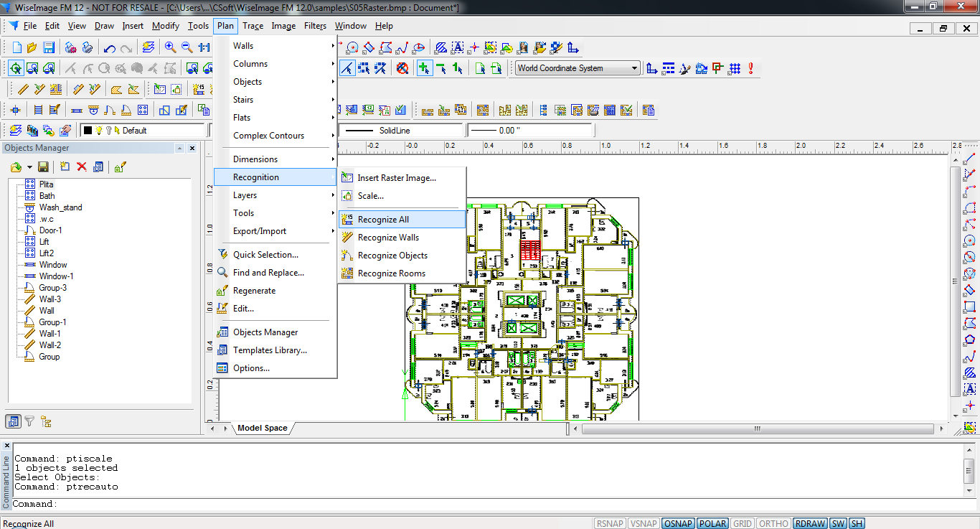
Task: Click the Zoom In magnifier icon
Action: point(170,47)
